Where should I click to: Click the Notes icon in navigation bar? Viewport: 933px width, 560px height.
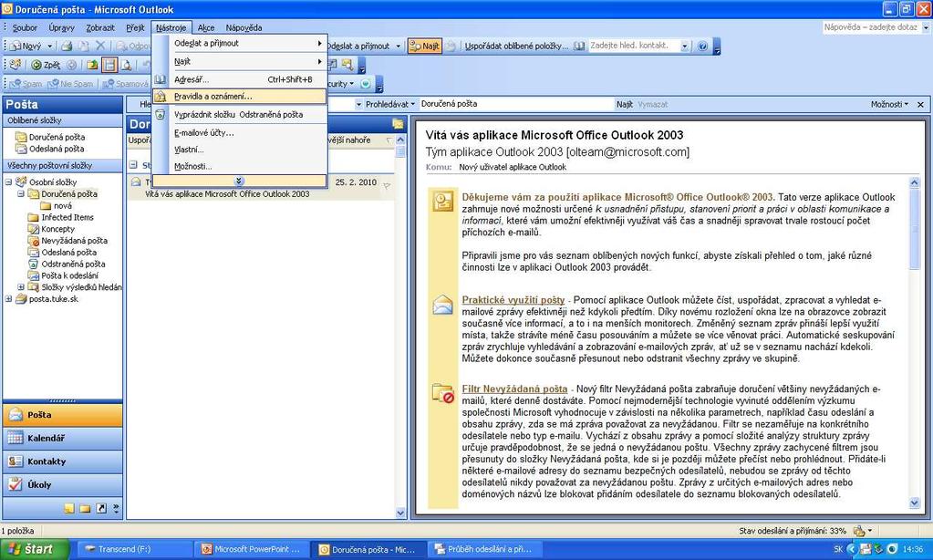click(69, 508)
